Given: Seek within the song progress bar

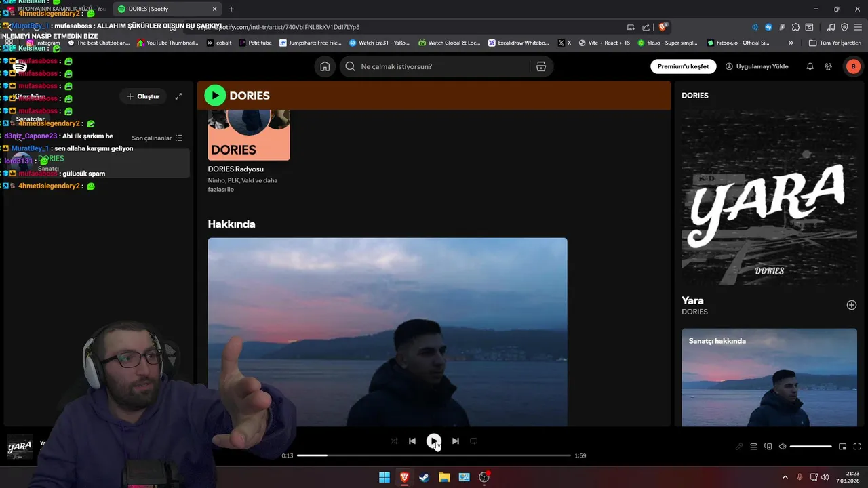Looking at the screenshot, I should (434, 455).
